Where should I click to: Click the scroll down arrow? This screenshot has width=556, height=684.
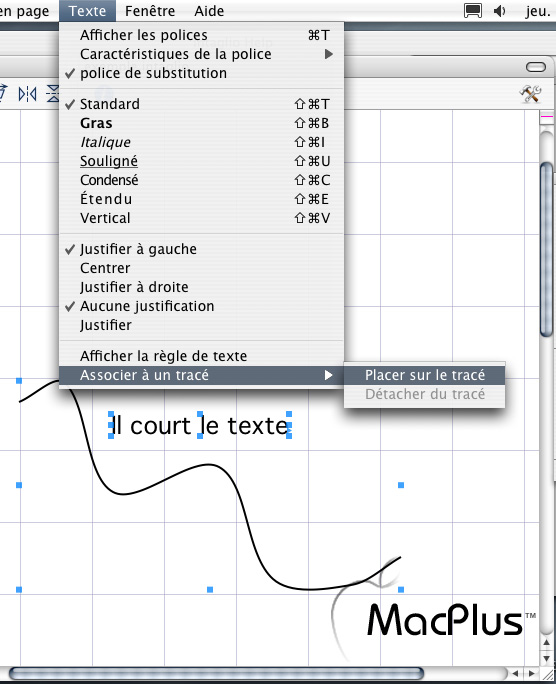click(x=546, y=658)
